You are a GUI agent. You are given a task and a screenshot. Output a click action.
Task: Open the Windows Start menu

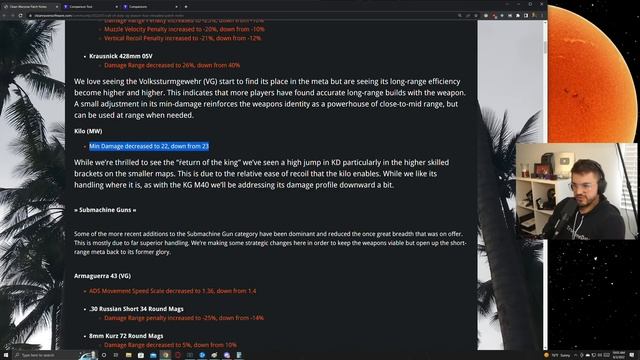pyautogui.click(x=6, y=355)
